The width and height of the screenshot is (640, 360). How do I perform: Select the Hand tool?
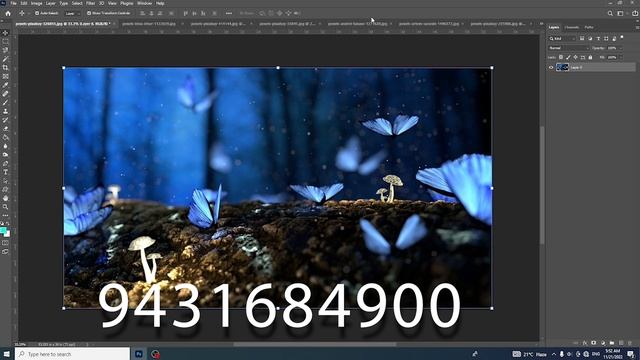[x=5, y=198]
